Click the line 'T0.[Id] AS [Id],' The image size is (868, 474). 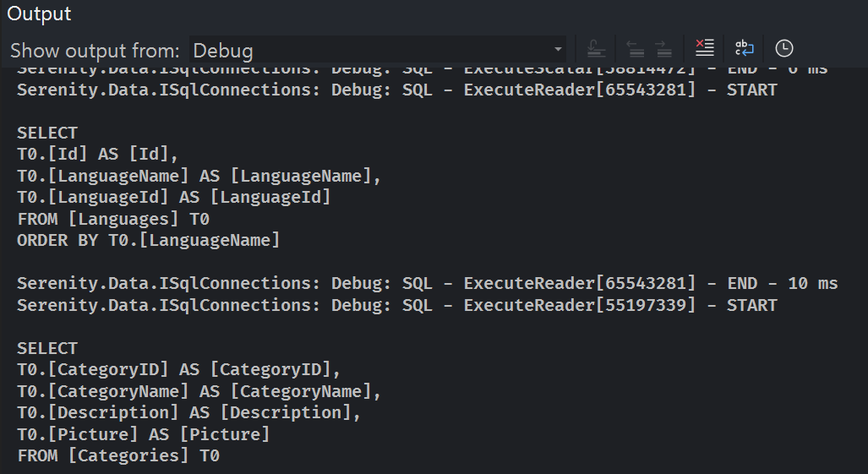(x=97, y=154)
